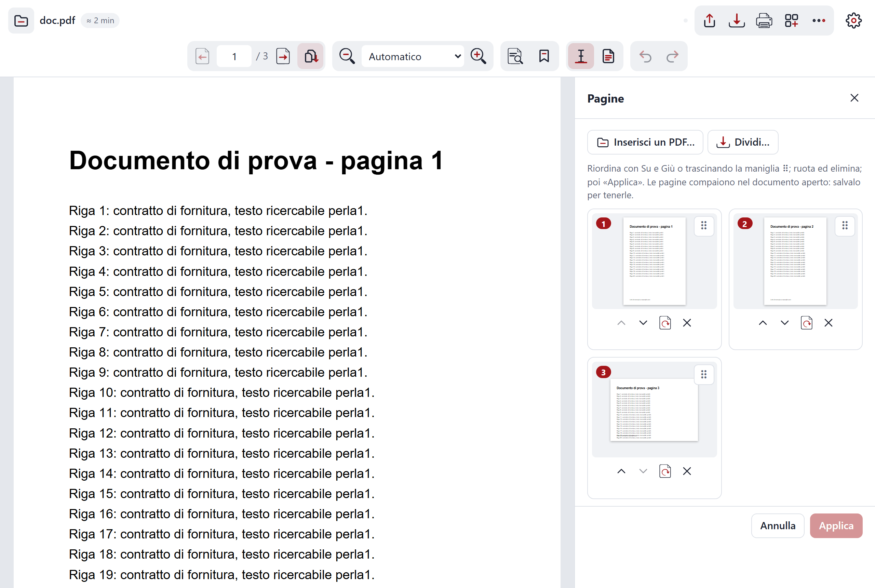Delete page 2
This screenshot has height=588, width=875.
(x=829, y=323)
